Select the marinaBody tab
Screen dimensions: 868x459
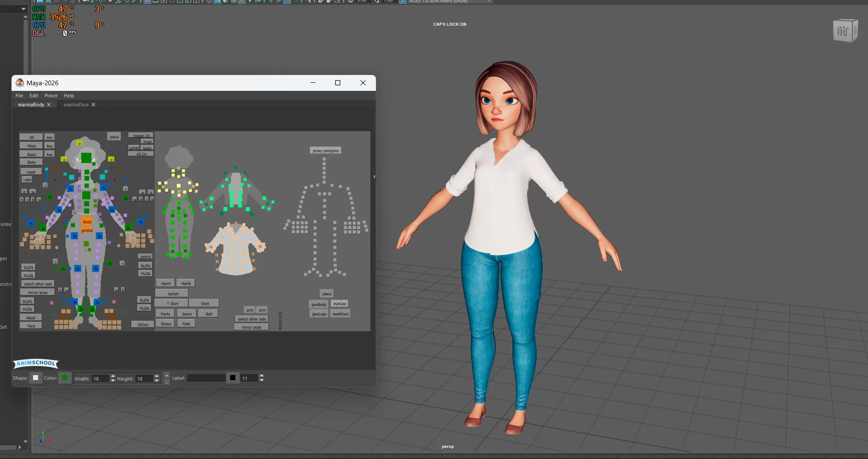[31, 105]
